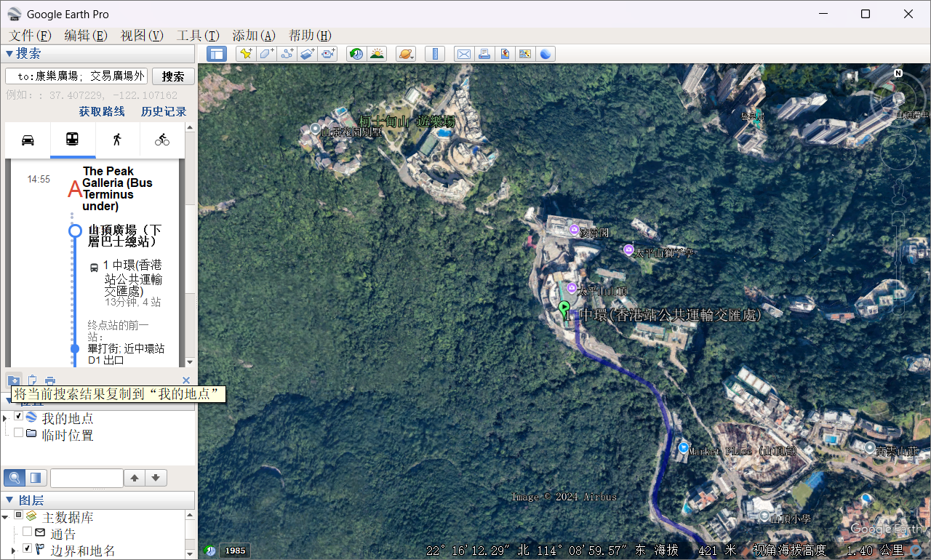
Task: Collapse the 主数据库 tree node
Action: 5,516
